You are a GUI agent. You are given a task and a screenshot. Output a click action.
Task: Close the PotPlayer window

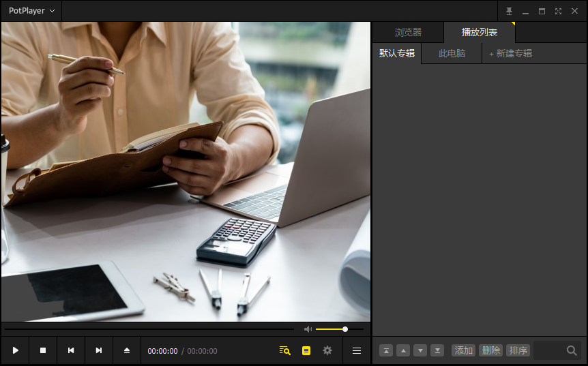tap(574, 11)
